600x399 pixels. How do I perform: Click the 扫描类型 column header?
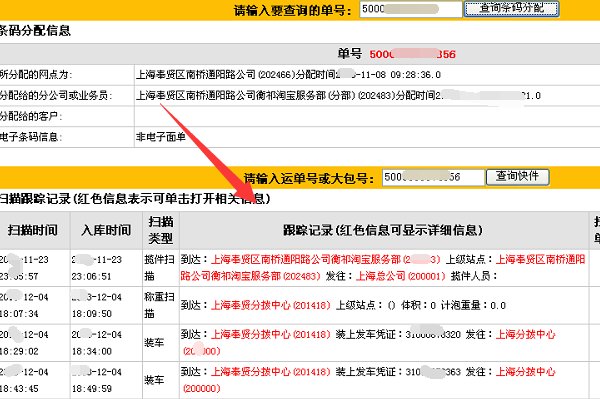(161, 230)
